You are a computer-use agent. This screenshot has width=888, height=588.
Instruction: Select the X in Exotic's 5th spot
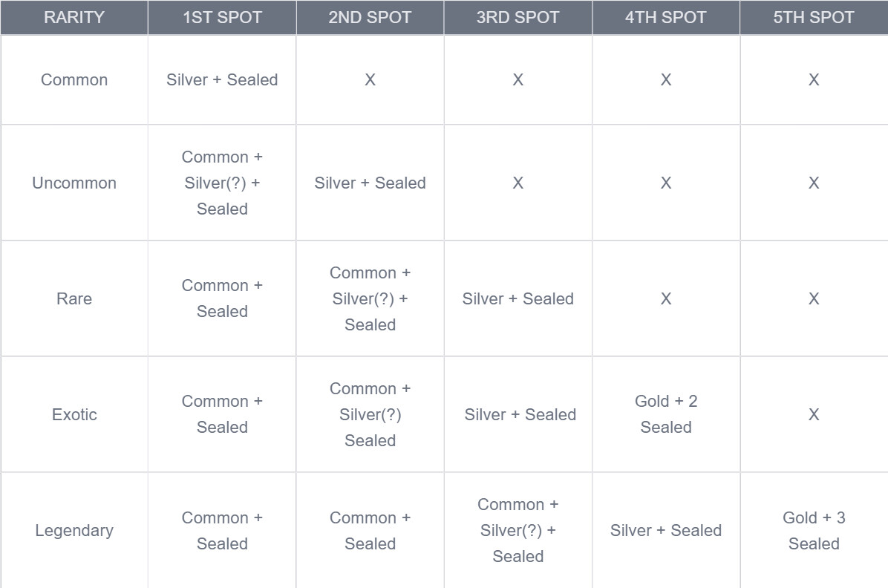click(x=814, y=415)
